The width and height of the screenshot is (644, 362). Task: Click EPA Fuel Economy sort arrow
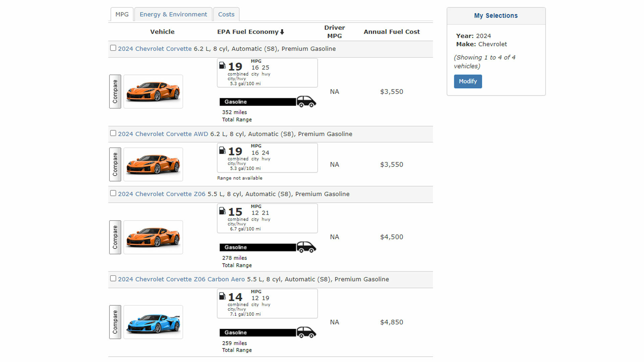point(282,32)
